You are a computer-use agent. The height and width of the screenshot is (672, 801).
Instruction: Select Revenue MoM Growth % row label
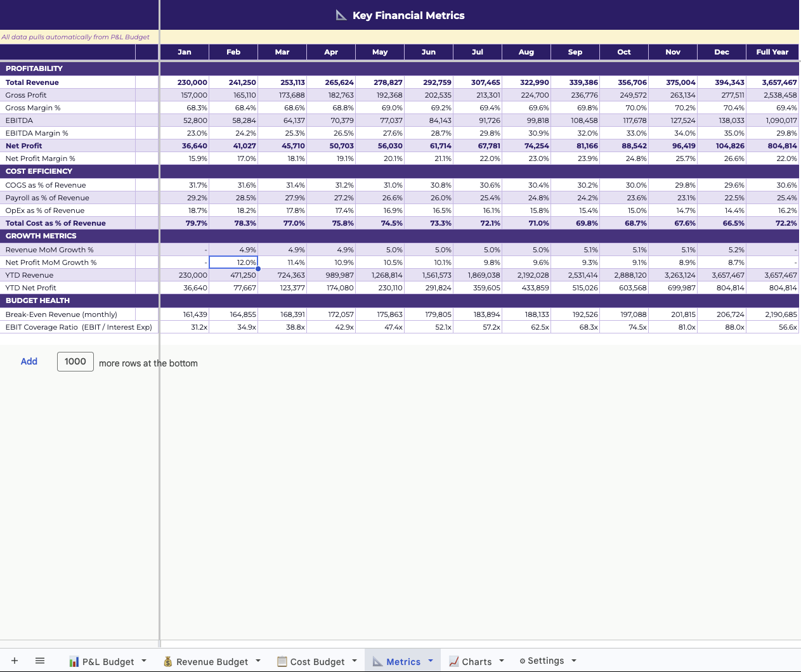[x=49, y=250]
